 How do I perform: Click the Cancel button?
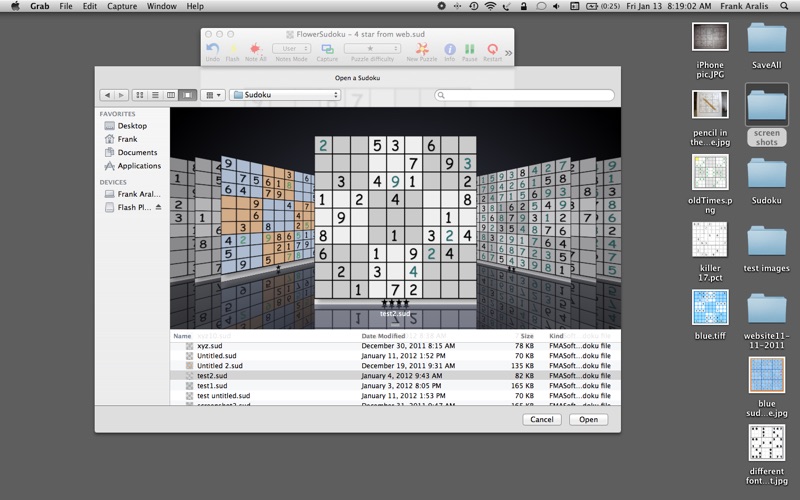click(x=541, y=419)
